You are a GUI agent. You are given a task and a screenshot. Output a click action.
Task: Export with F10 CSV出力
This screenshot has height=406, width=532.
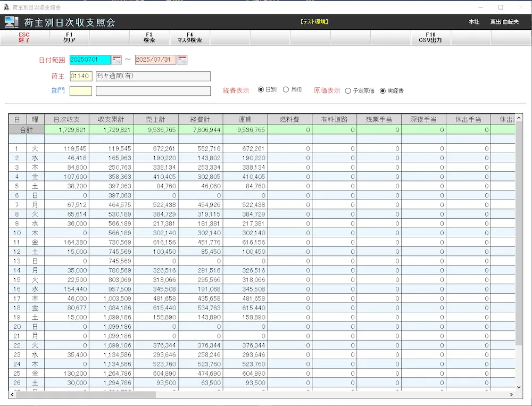[430, 37]
